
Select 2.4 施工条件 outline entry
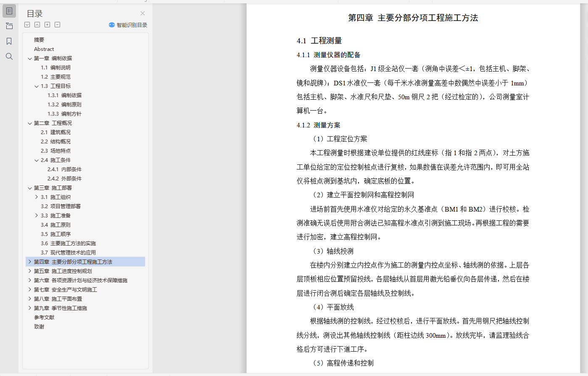[56, 160]
